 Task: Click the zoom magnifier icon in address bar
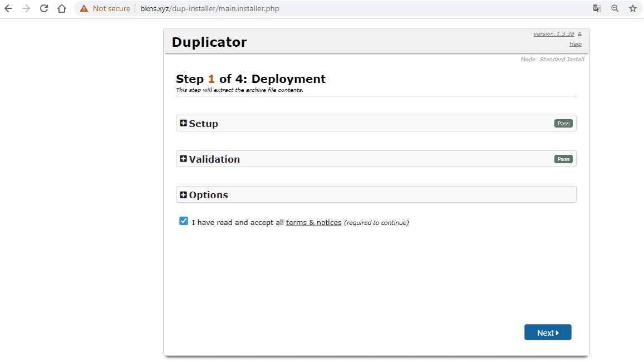tap(614, 8)
